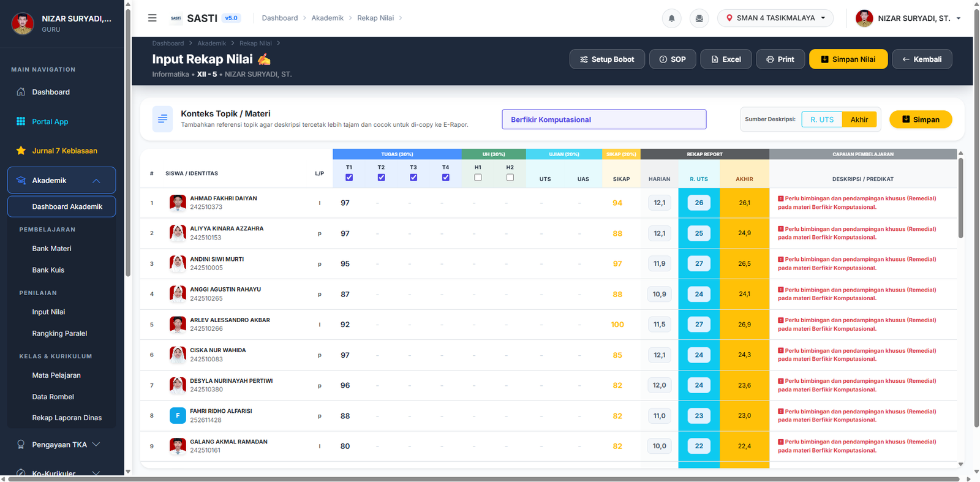980x482 pixels.
Task: Open Bank Materi page
Action: [51, 249]
